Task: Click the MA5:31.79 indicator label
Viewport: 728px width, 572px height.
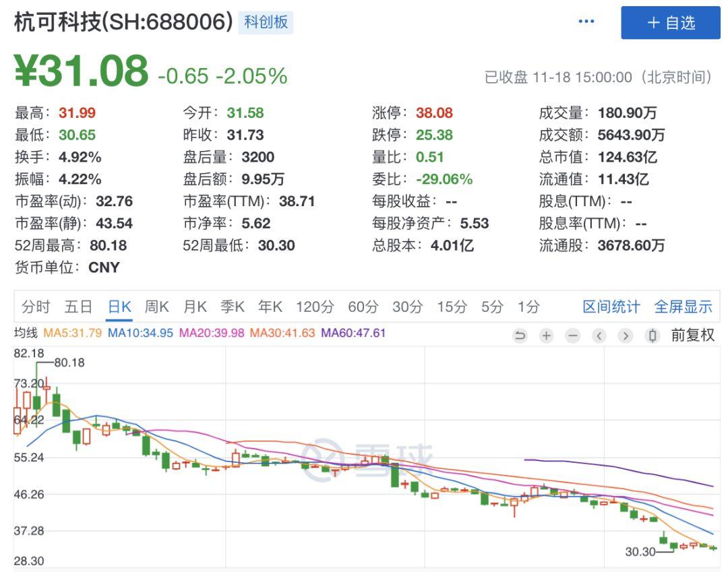Action: [72, 333]
